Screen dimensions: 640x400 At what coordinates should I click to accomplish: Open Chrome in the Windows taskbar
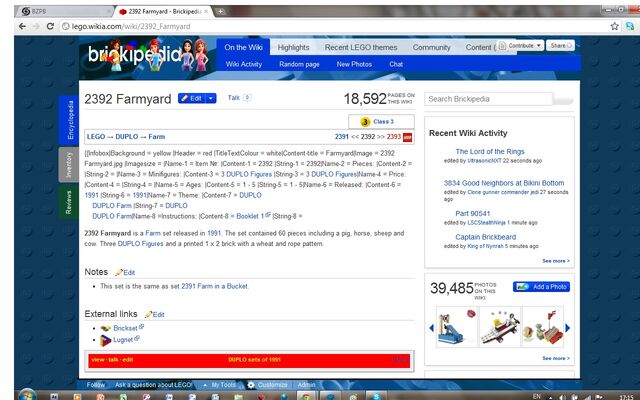[306, 396]
